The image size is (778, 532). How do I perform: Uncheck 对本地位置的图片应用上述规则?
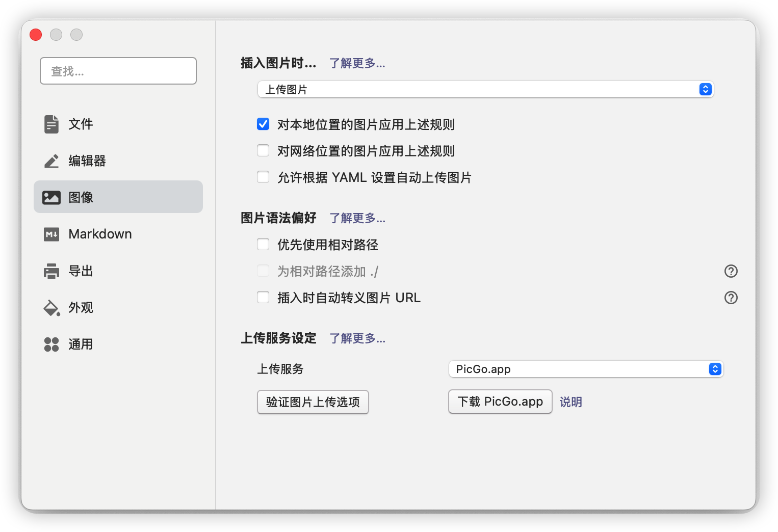coord(263,124)
